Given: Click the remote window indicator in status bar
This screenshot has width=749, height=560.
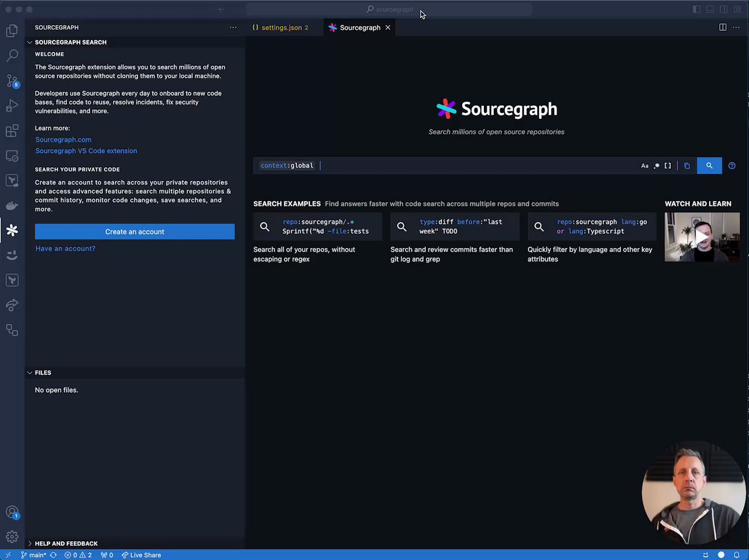Looking at the screenshot, I should pyautogui.click(x=8, y=555).
